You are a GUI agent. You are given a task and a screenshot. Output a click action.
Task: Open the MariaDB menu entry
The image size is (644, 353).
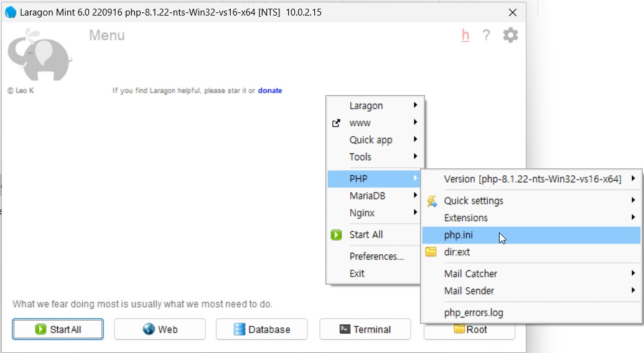tap(374, 196)
